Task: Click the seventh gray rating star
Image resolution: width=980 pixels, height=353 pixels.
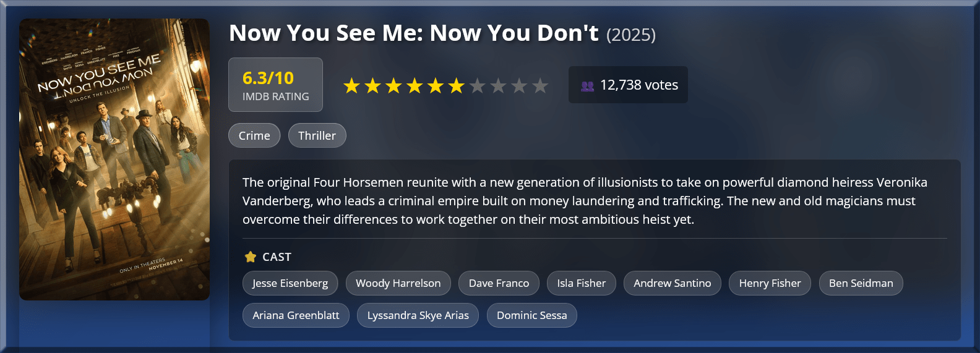Action: click(477, 86)
